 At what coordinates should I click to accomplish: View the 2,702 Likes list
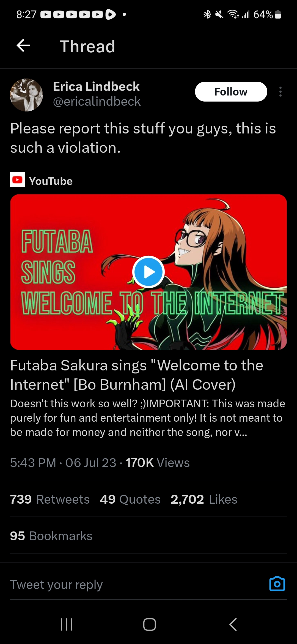(204, 499)
